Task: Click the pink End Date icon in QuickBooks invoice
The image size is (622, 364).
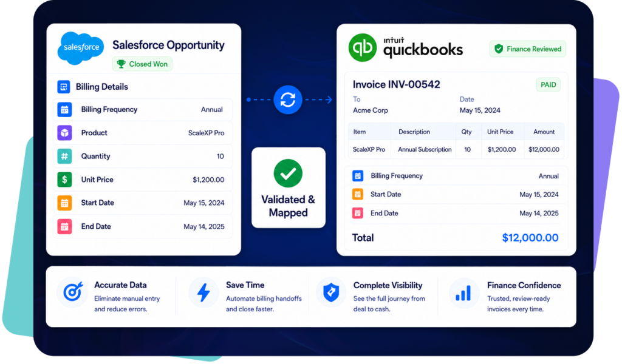Action: point(357,213)
